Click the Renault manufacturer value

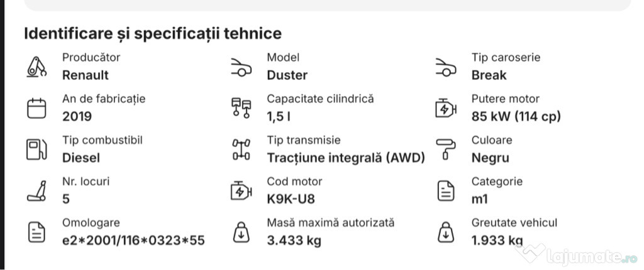pyautogui.click(x=86, y=75)
